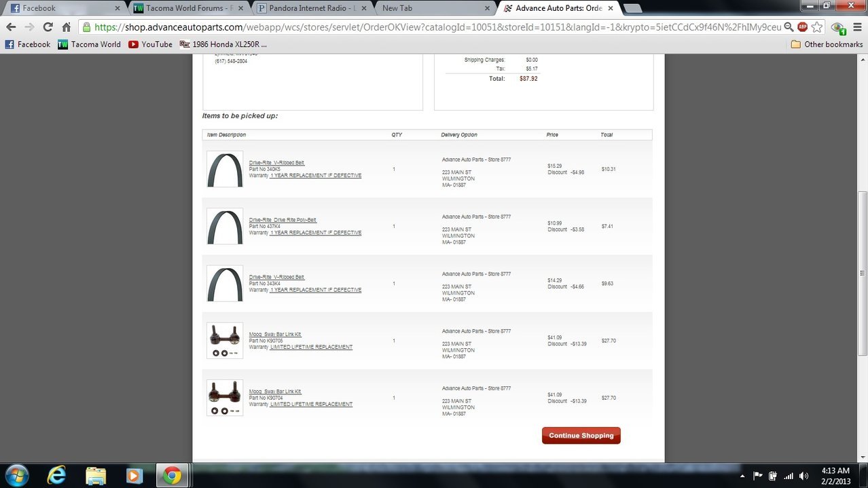The width and height of the screenshot is (868, 488).
Task: Open the Windows Start menu
Action: 16,475
